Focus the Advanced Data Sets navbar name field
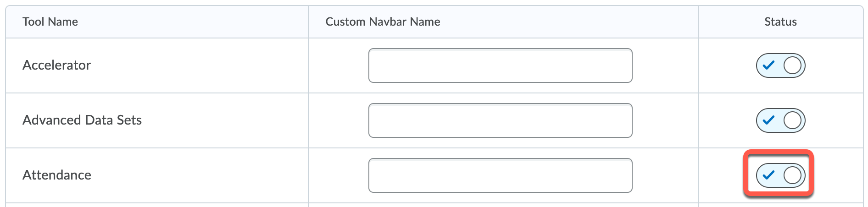Screen dimensions: 868x207 point(500,120)
